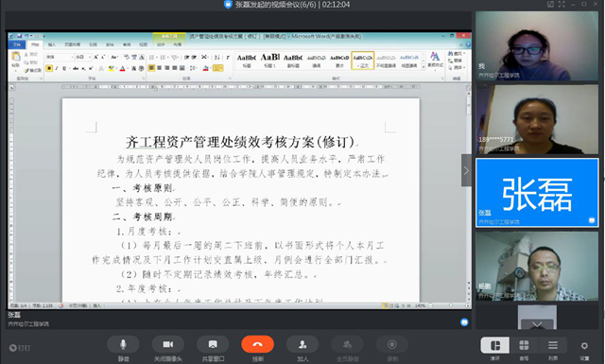Collapse the participant video sidebar arrow
This screenshot has width=605, height=364.
(x=466, y=170)
